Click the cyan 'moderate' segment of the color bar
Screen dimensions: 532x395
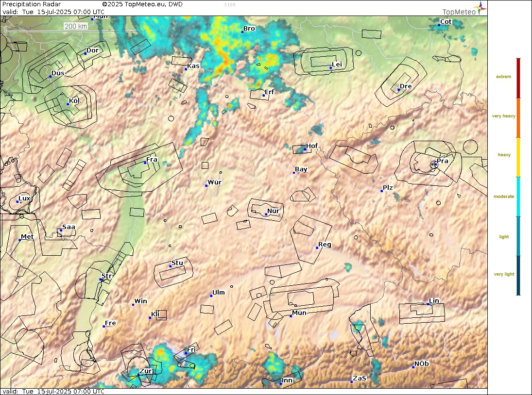(518, 197)
